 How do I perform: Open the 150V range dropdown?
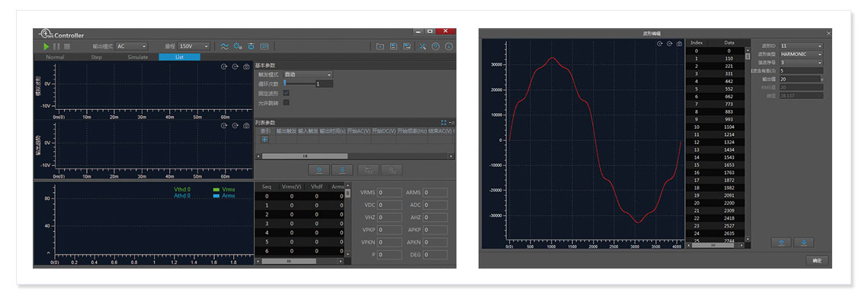coord(194,47)
